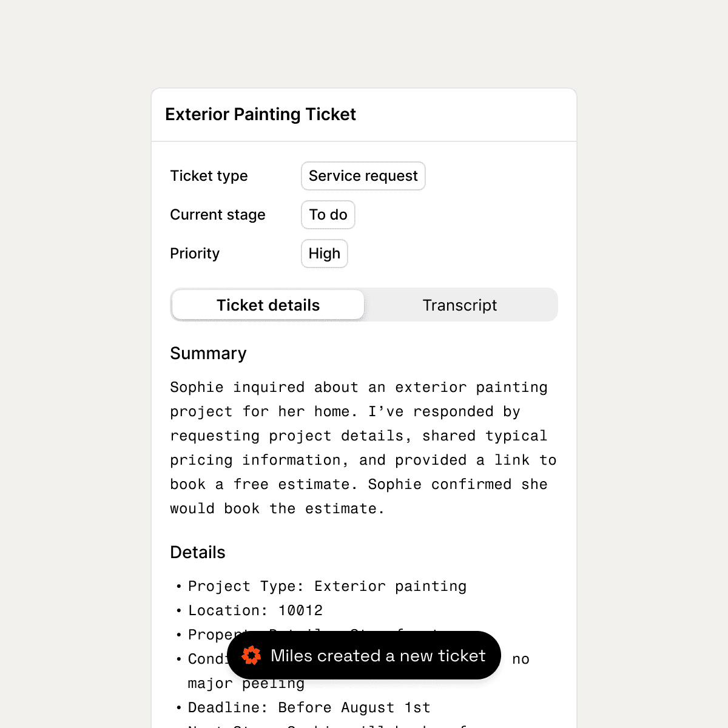Viewport: 728px width, 728px height.
Task: Click the Summary section heading
Action: pyautogui.click(x=208, y=353)
